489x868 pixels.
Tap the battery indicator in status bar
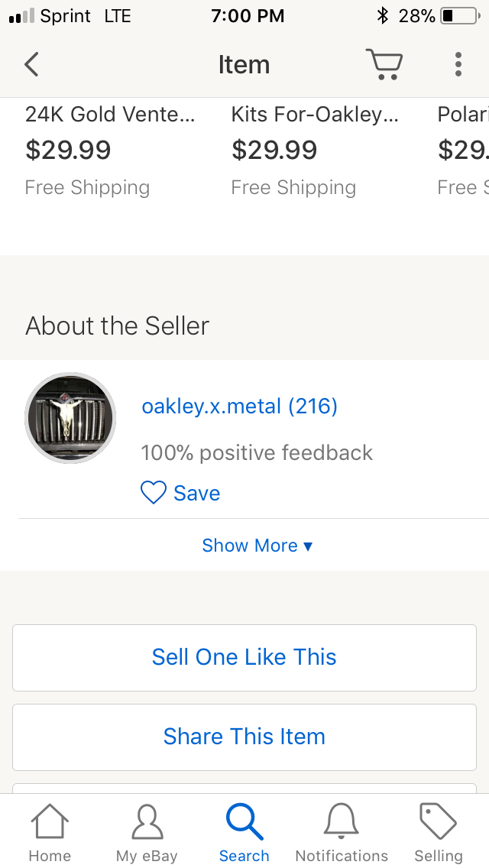[458, 15]
